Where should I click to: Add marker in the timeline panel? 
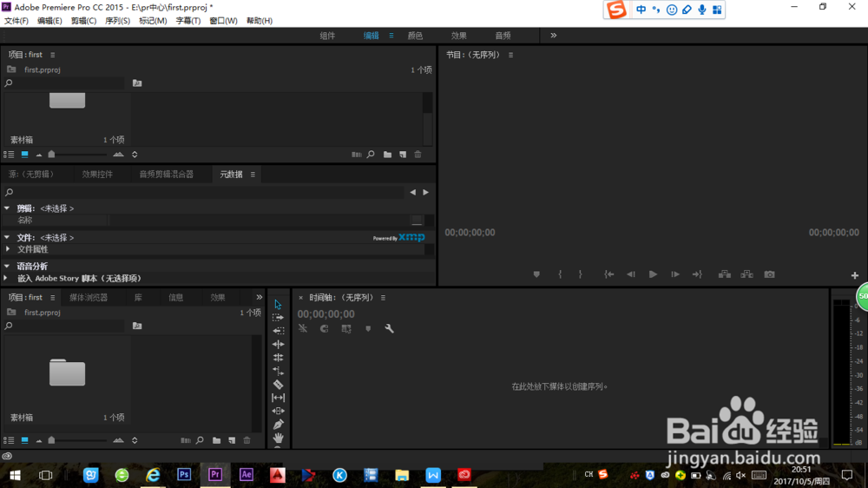[368, 328]
